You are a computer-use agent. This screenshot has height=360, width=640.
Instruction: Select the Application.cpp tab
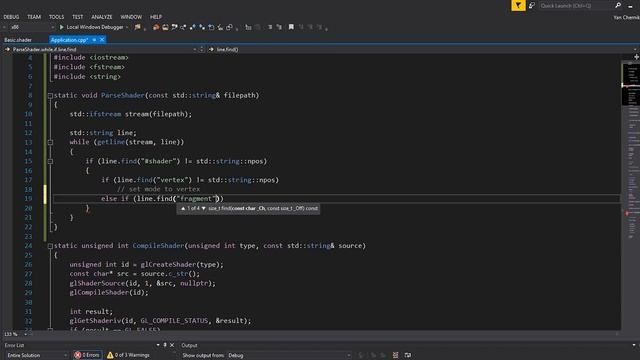[x=69, y=40]
